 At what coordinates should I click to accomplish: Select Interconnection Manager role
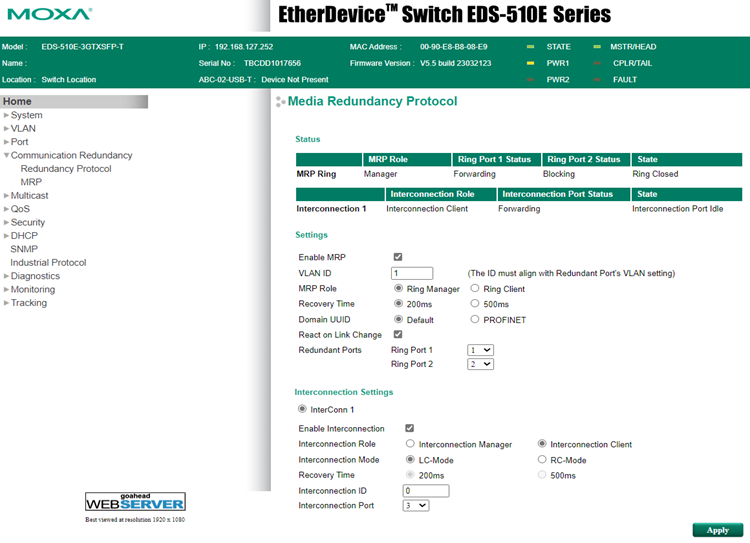coord(410,443)
